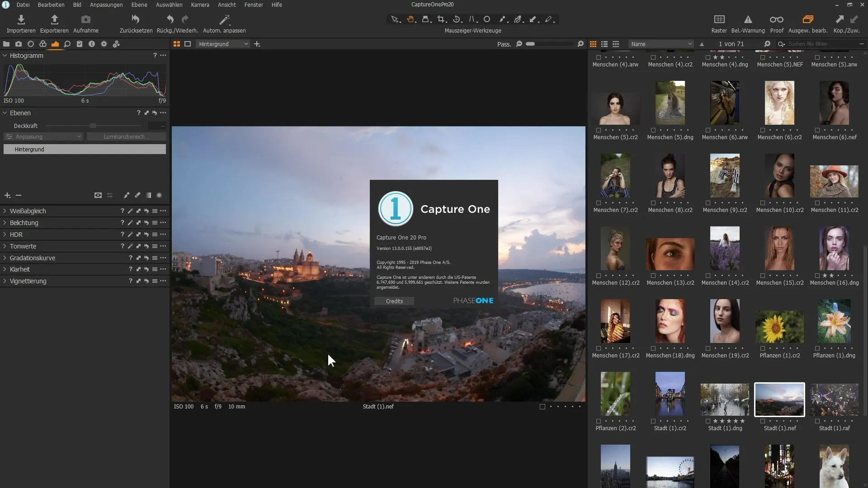The width and height of the screenshot is (868, 488).
Task: Open the Batch gears tool tab
Action: [116, 44]
